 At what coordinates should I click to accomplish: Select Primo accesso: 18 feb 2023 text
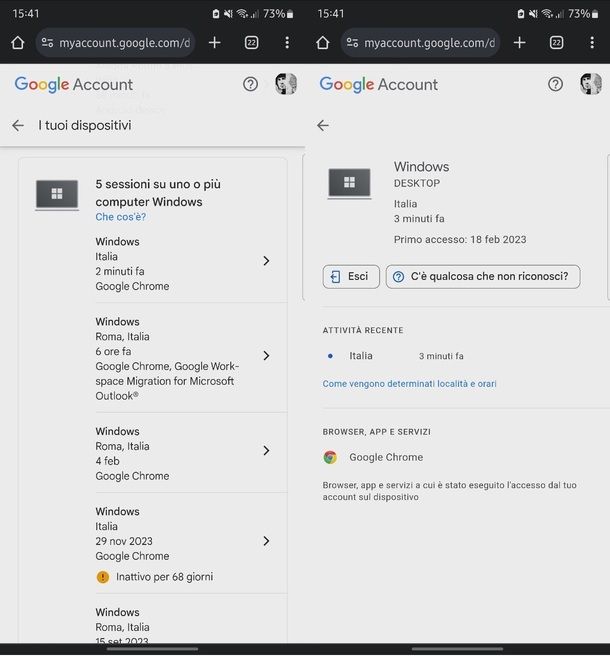(460, 240)
